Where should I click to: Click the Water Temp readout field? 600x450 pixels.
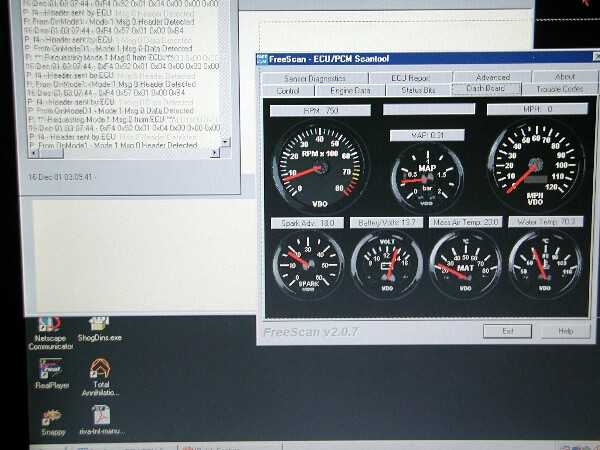(x=546, y=222)
